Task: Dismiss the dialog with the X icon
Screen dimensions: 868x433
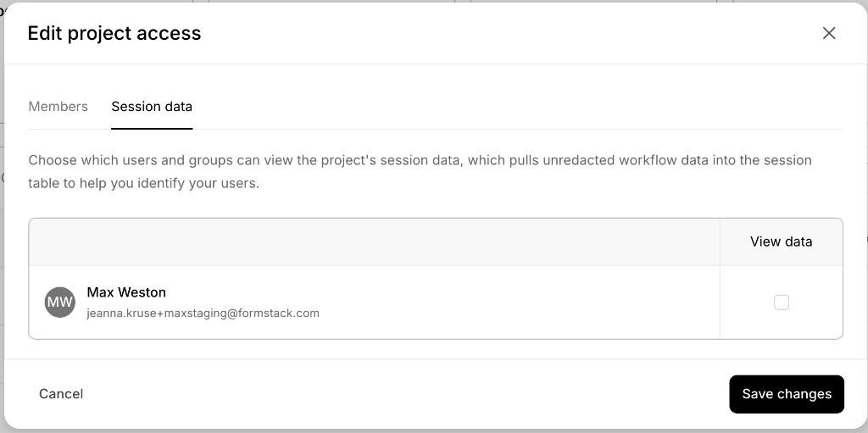Action: click(x=829, y=33)
